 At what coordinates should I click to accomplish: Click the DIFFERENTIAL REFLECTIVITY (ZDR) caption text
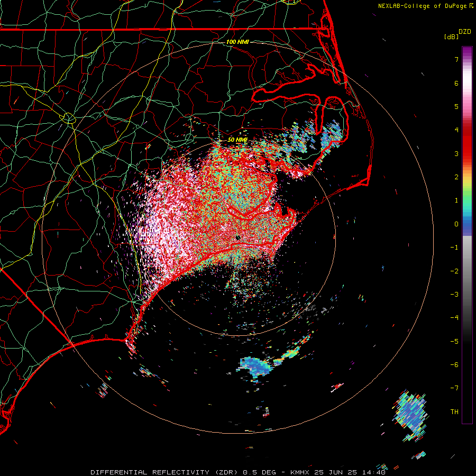pyautogui.click(x=165, y=472)
